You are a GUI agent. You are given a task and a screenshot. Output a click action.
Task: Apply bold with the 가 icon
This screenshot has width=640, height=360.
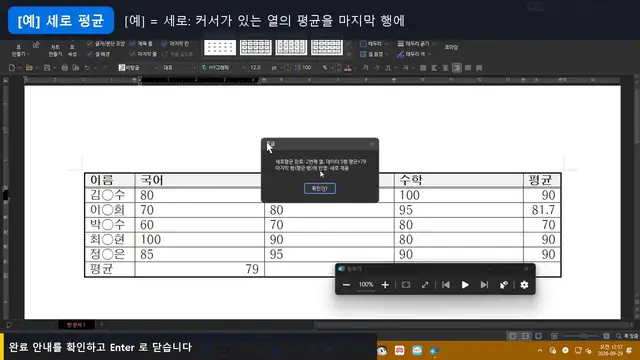365,68
